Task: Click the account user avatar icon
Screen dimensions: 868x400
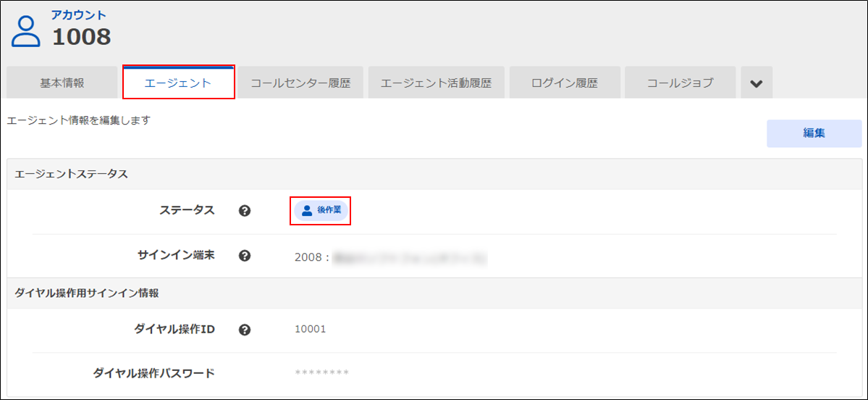Action: [26, 31]
